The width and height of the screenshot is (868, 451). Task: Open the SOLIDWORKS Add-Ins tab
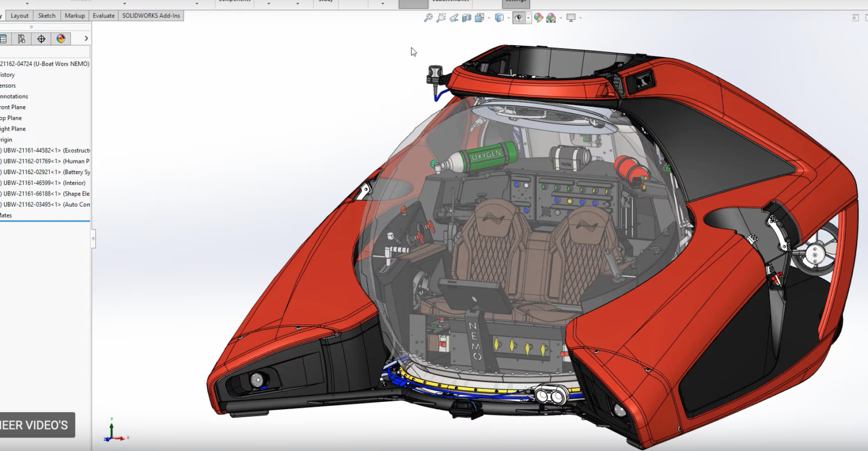tap(151, 15)
